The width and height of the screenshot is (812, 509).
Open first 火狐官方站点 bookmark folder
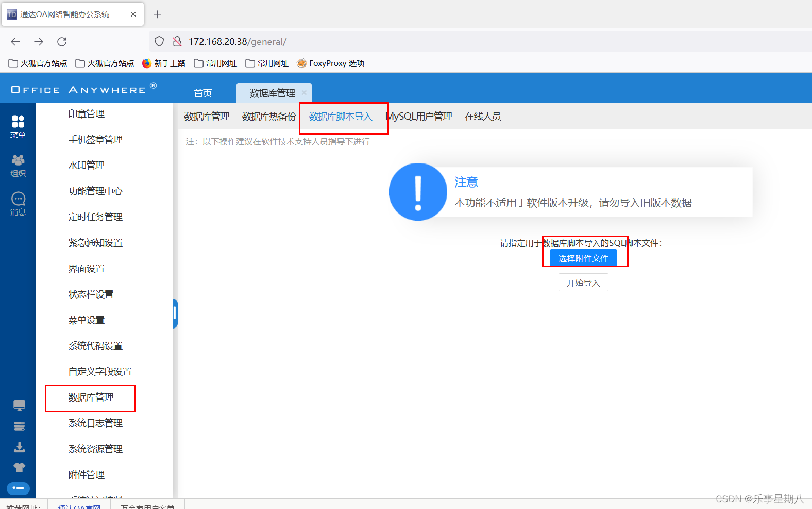click(x=38, y=63)
